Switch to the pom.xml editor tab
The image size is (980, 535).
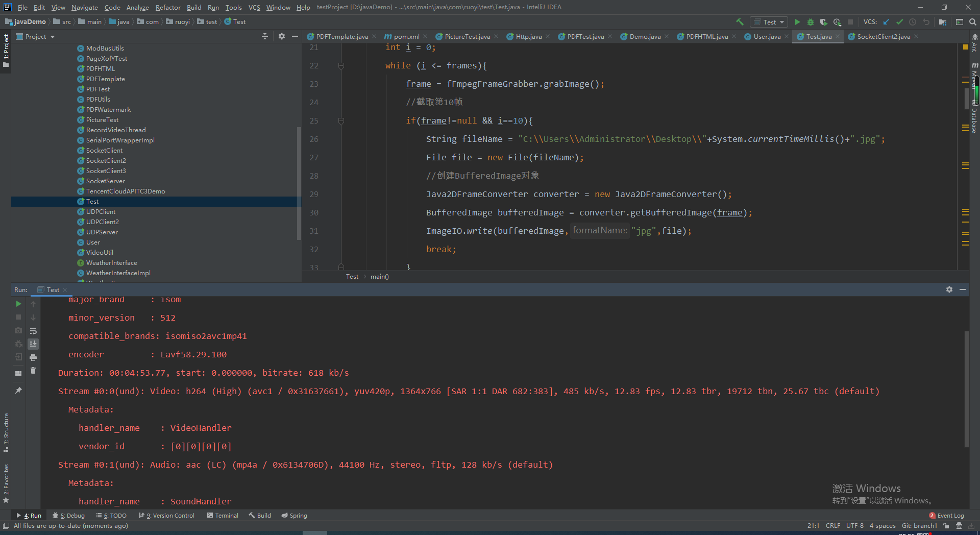[x=406, y=36]
